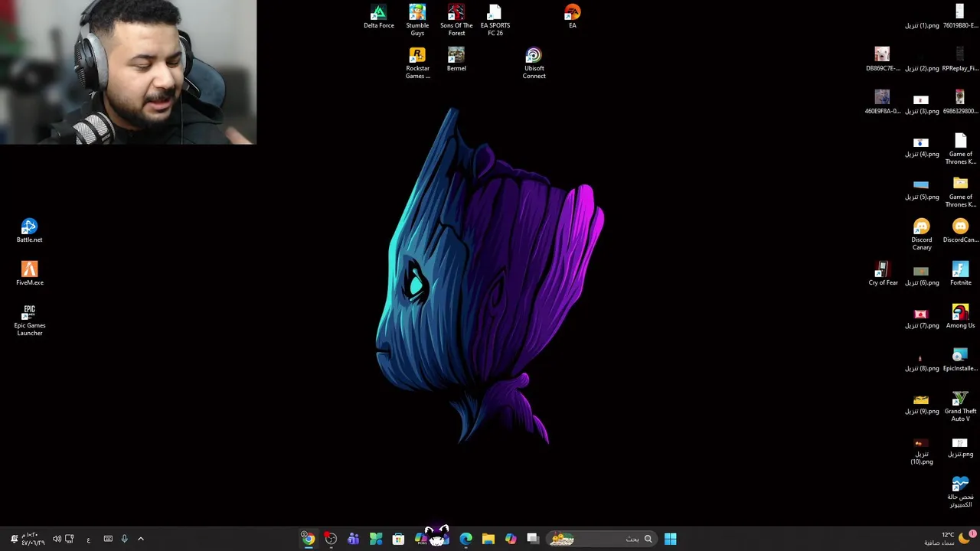
Task: Select the Game of Thrones document file
Action: coord(960,149)
